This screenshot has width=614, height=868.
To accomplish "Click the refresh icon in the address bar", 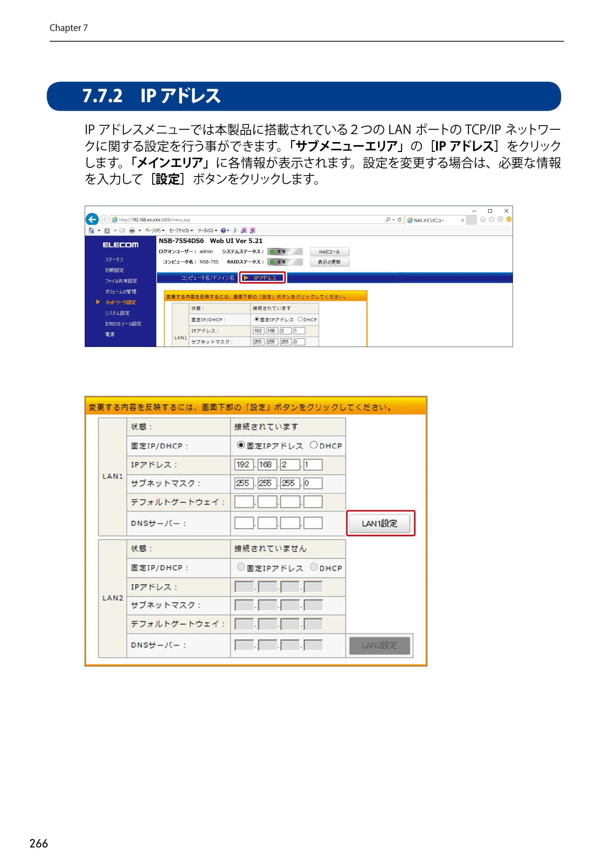I will [399, 219].
